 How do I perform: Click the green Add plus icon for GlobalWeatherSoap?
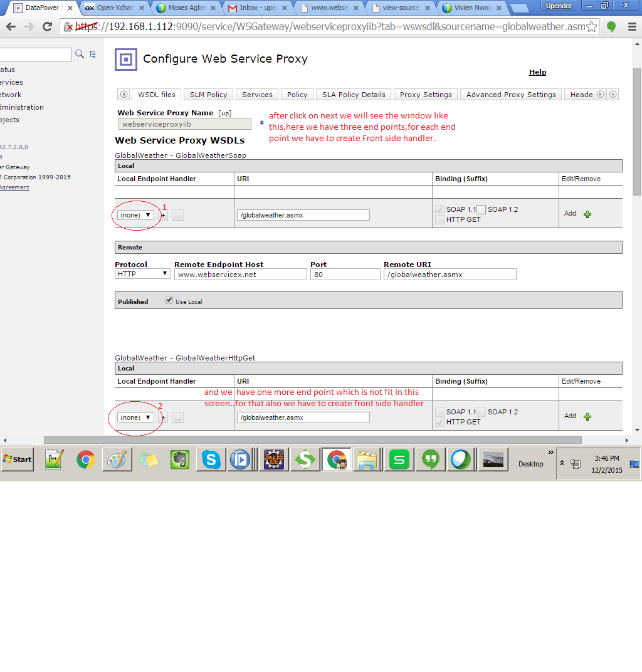tap(587, 214)
